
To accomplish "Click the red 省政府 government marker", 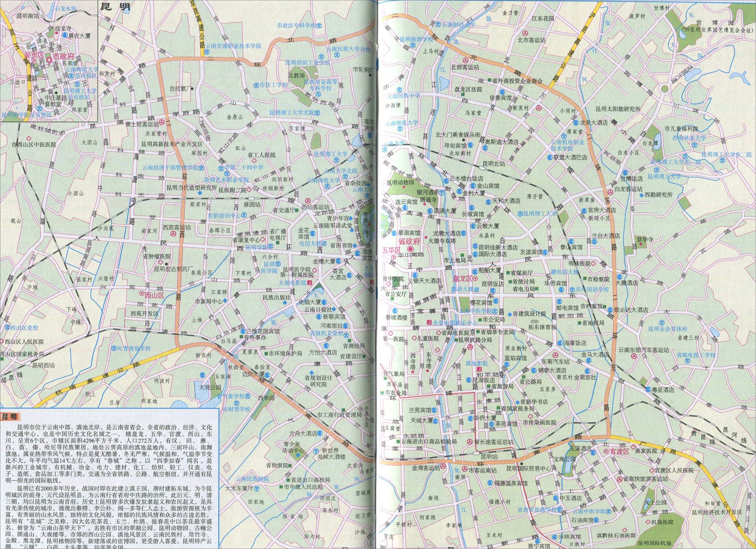I will (410, 249).
